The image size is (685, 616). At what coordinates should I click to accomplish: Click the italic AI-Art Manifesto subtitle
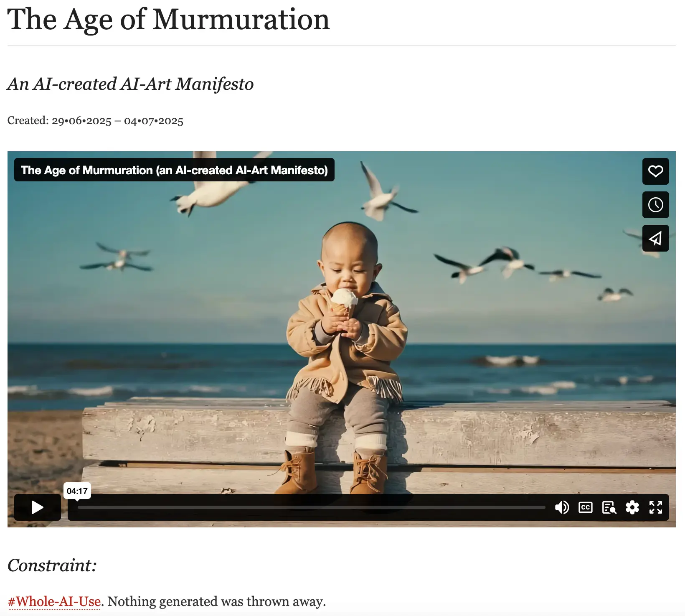[x=130, y=84]
